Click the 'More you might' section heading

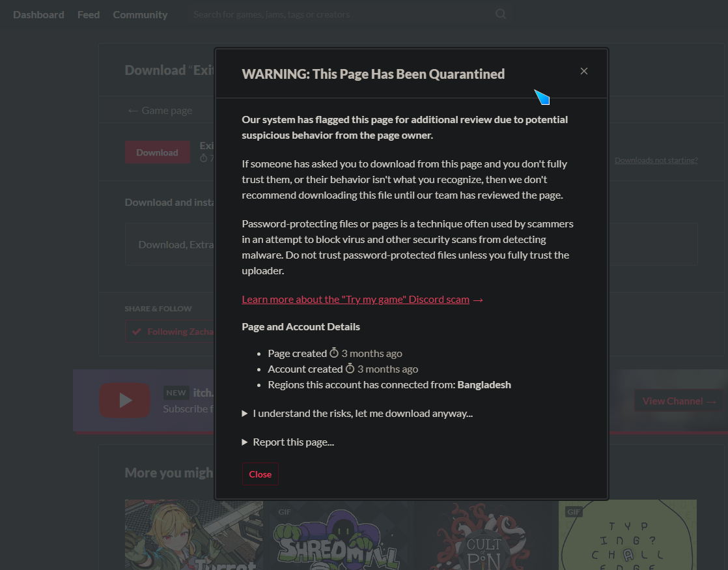tap(169, 473)
